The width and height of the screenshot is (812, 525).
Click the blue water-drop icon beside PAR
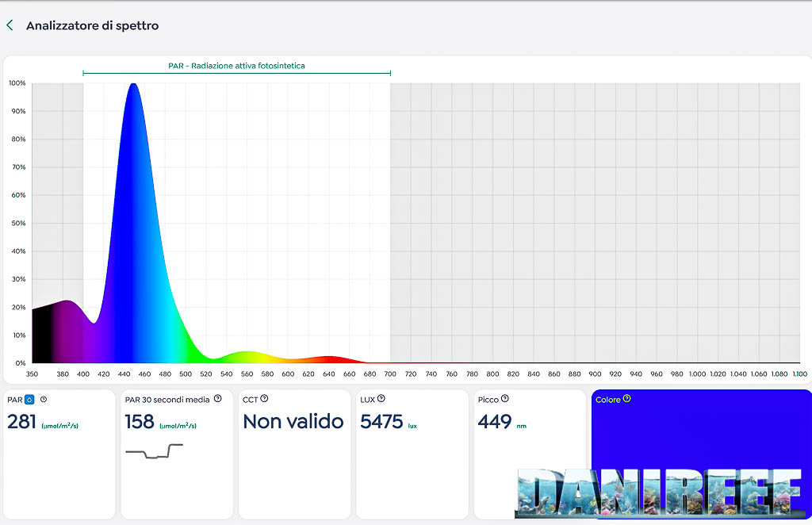point(29,400)
